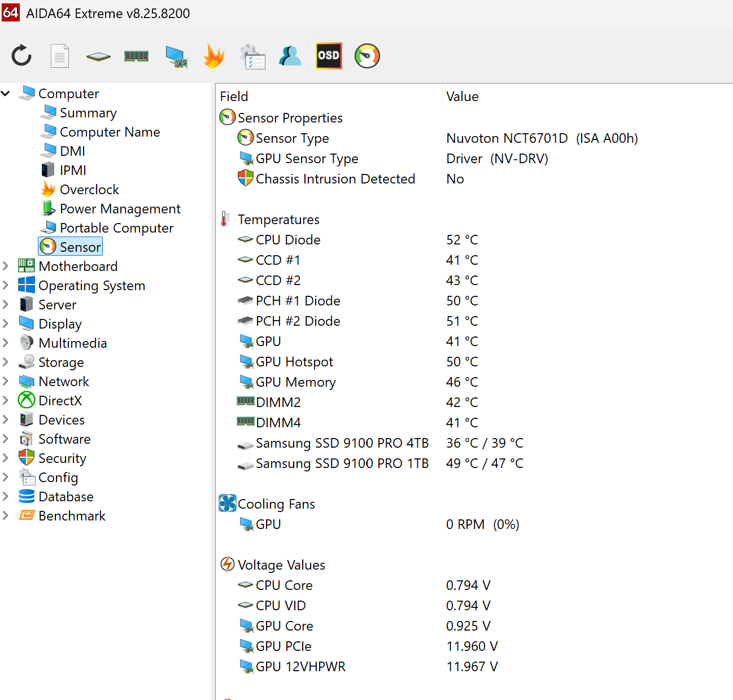This screenshot has height=700, width=733.
Task: Collapse the Computer tree node
Action: click(6, 93)
